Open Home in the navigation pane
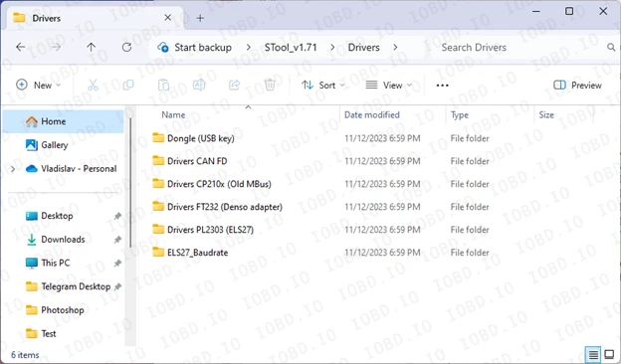This screenshot has height=364, width=621. (x=64, y=121)
